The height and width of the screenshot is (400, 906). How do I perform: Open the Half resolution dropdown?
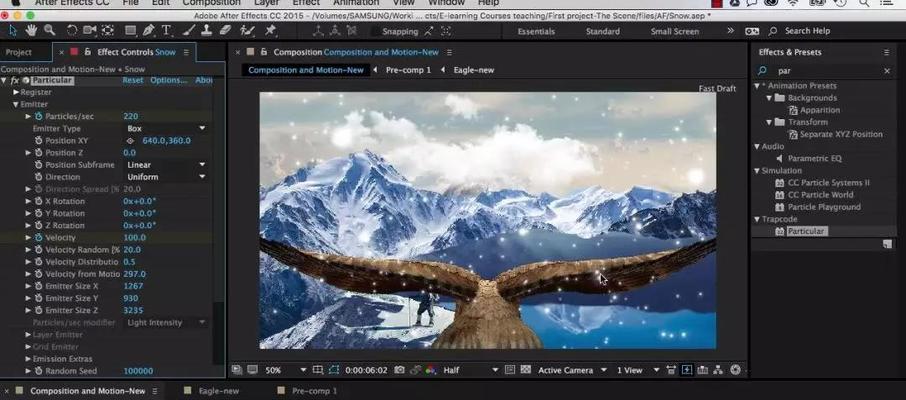coord(470,370)
